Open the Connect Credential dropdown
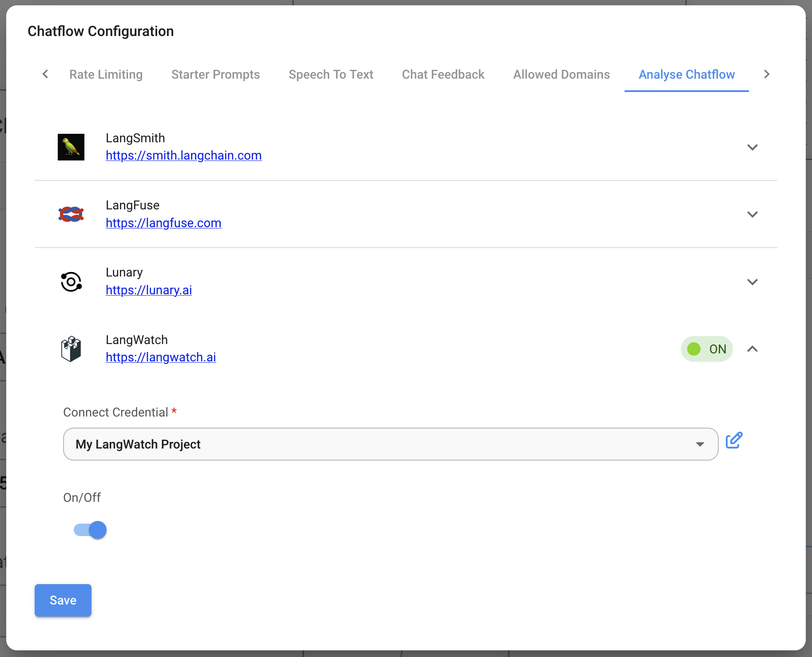The width and height of the screenshot is (812, 657). coord(391,444)
